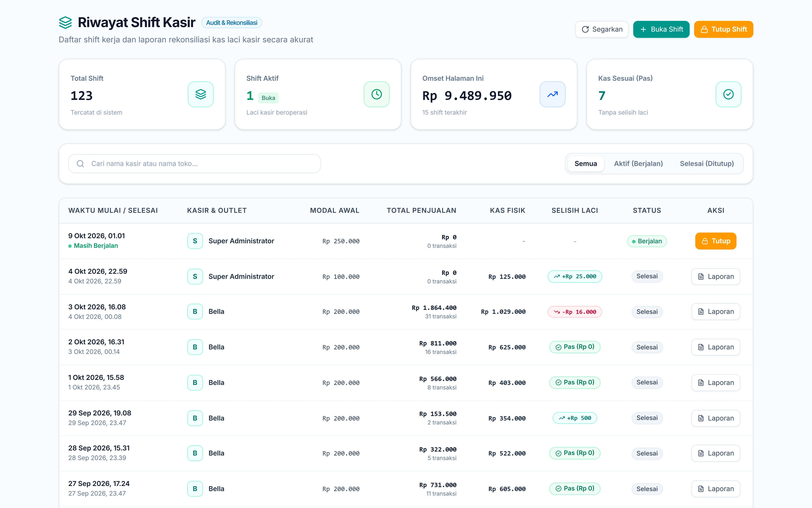Open a new shift with Buka Shift

661,29
